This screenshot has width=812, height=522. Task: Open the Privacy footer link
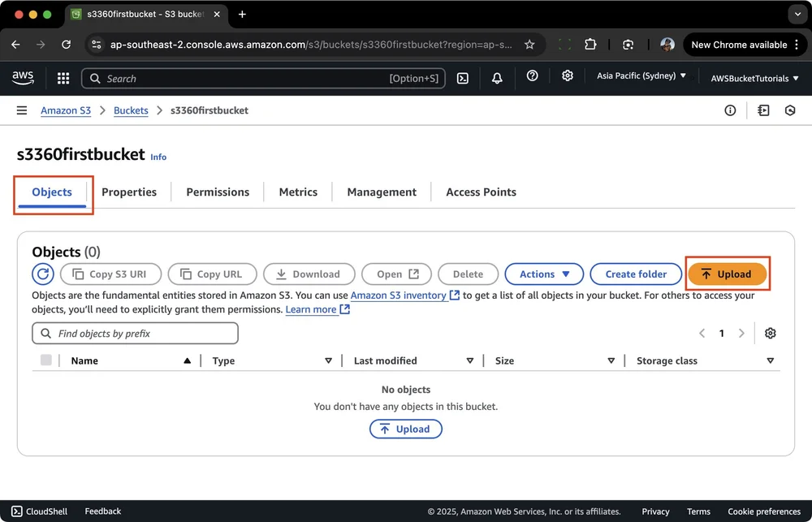[x=655, y=511]
